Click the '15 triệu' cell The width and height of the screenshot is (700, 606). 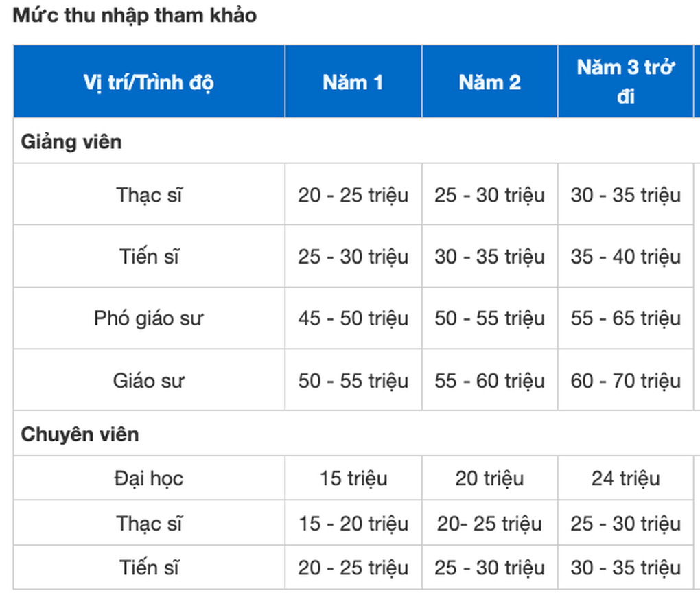(353, 478)
